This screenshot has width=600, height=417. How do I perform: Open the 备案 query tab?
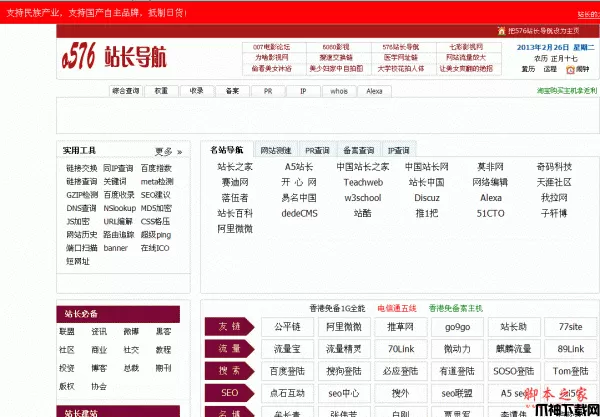[232, 91]
